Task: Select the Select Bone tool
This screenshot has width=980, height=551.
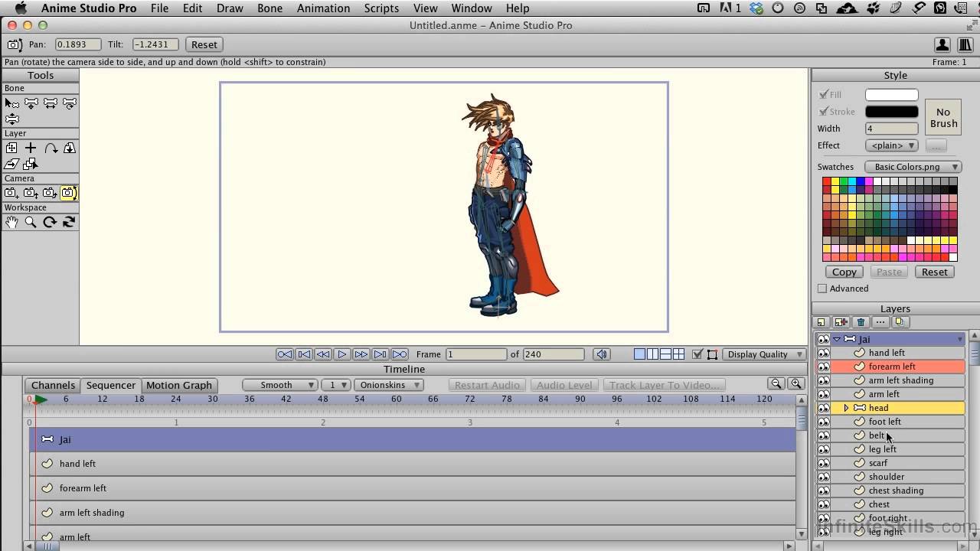Action: tap(11, 103)
